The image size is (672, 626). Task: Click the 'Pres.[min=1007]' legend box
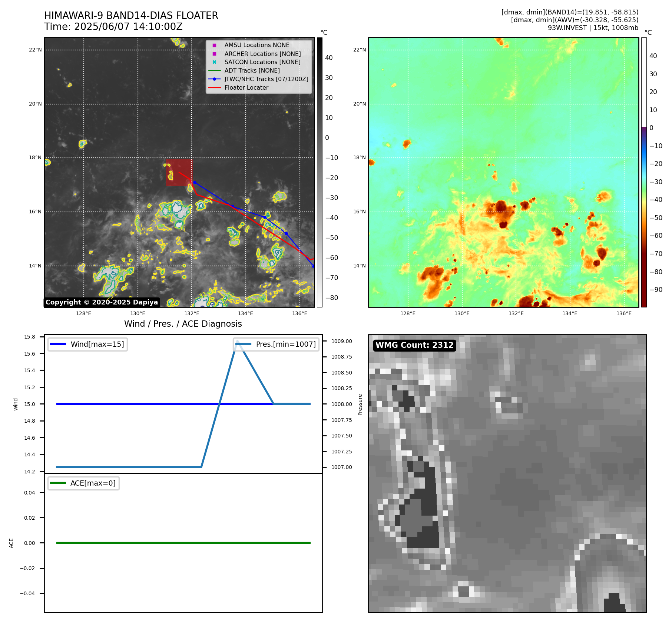(276, 344)
